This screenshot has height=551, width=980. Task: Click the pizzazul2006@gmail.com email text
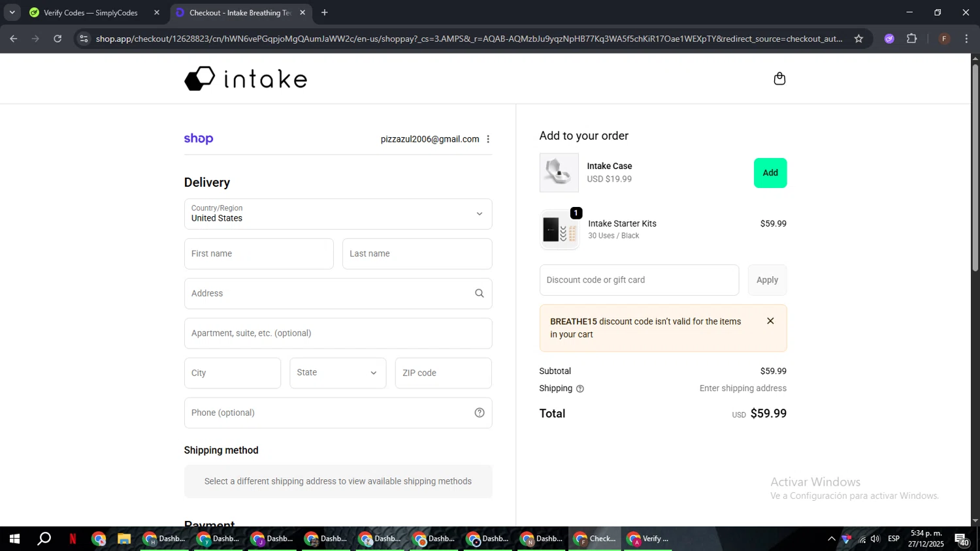(430, 139)
